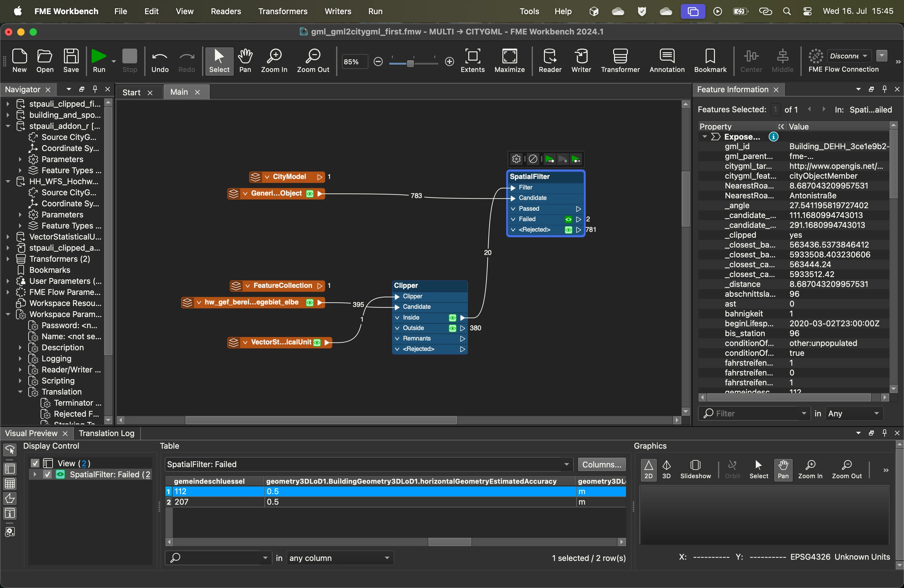Select the Pan tool in main toolbar

pyautogui.click(x=245, y=61)
